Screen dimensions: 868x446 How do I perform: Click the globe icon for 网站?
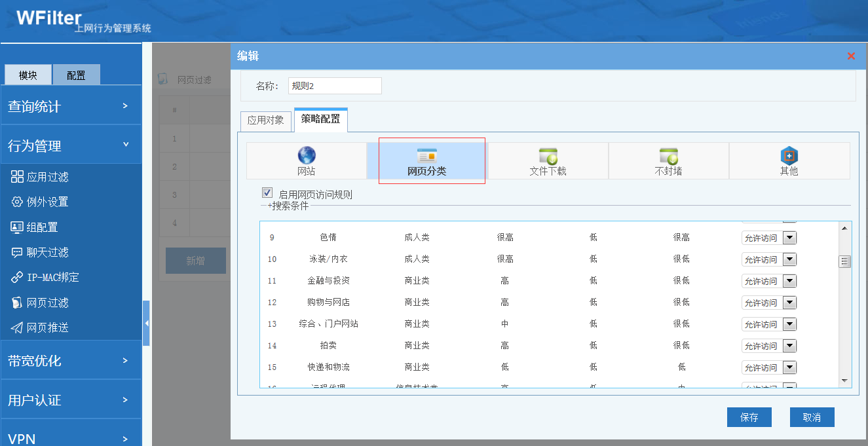click(x=307, y=156)
